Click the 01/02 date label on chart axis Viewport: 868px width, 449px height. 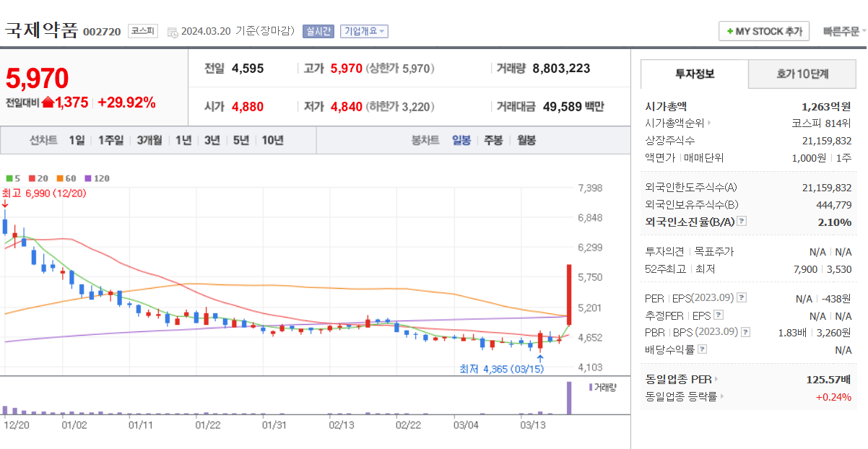click(x=75, y=425)
